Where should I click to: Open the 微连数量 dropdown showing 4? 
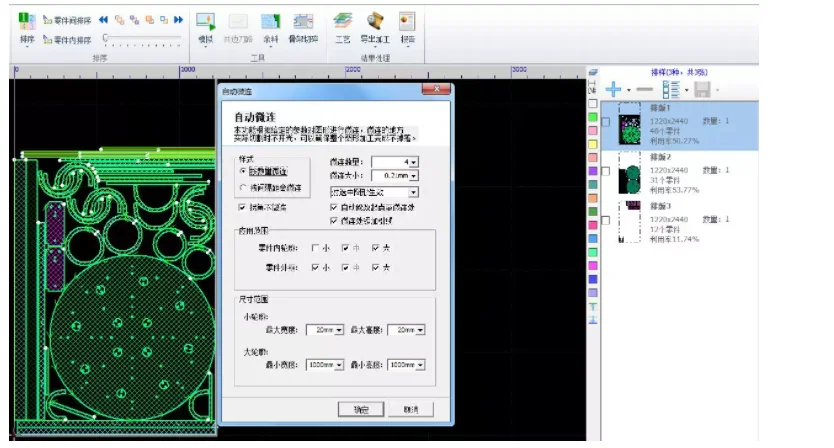coord(412,161)
